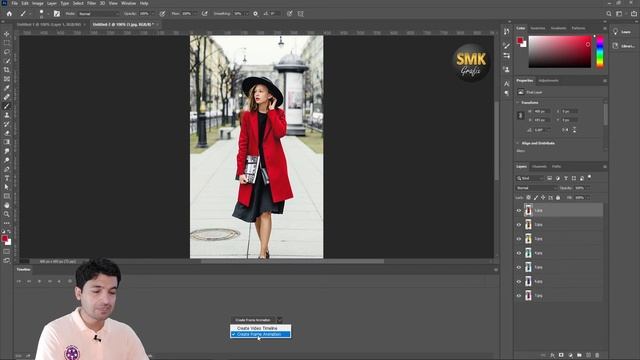Open the File menu

[x=15, y=3]
